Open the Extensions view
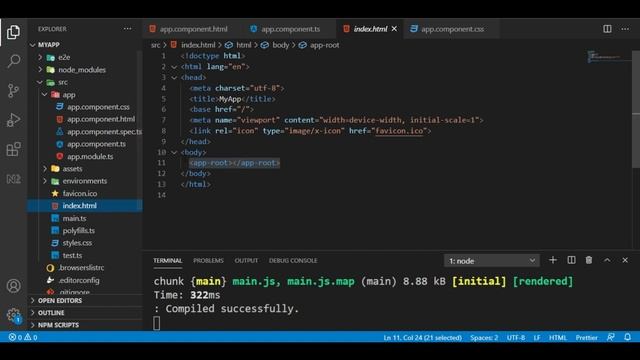This screenshot has height=360, width=640. tap(13, 149)
